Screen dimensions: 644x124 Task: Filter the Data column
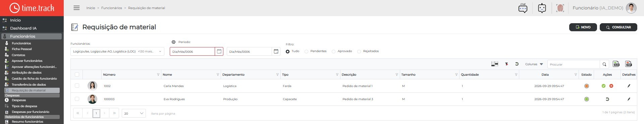point(576,75)
